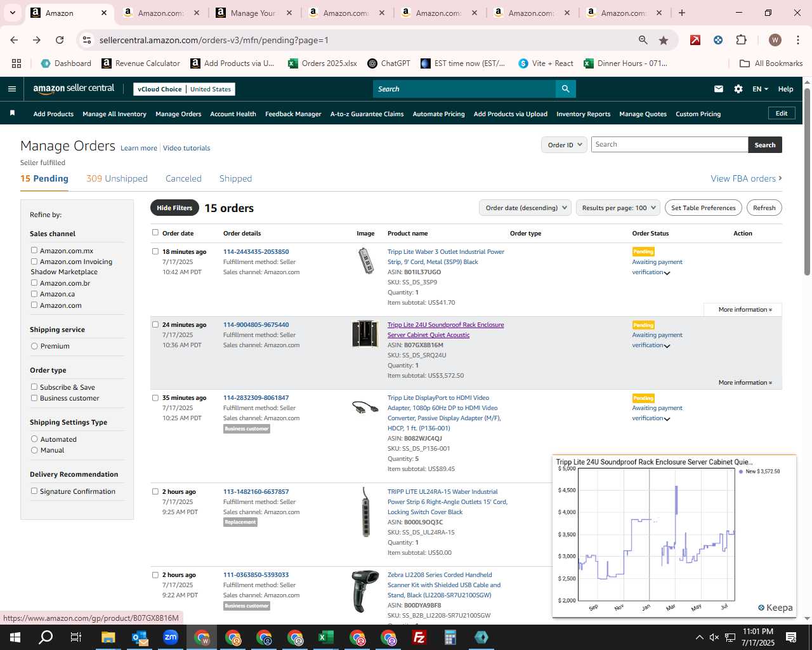Click the Tripp Lite rack enclosure thumbnail
The image size is (812, 650).
click(365, 334)
